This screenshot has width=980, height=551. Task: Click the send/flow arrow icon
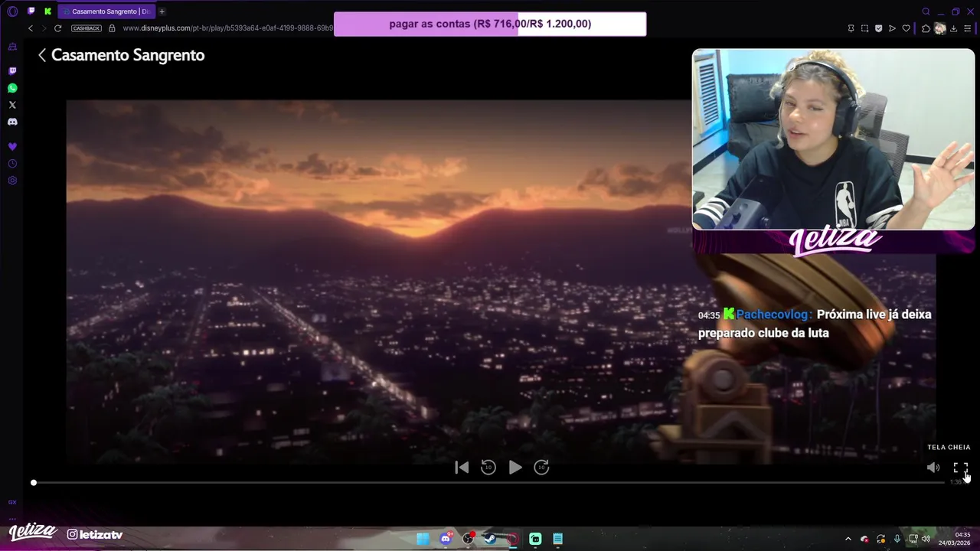click(x=892, y=28)
